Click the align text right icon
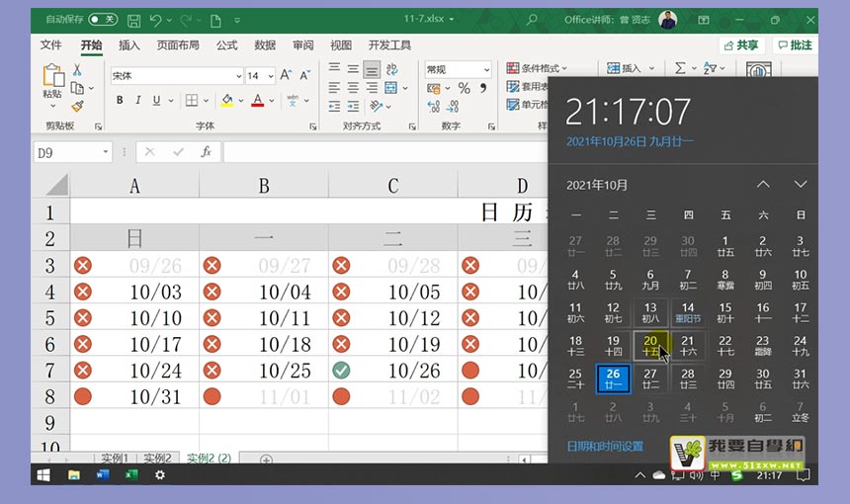Image resolution: width=850 pixels, height=504 pixels. click(x=372, y=87)
